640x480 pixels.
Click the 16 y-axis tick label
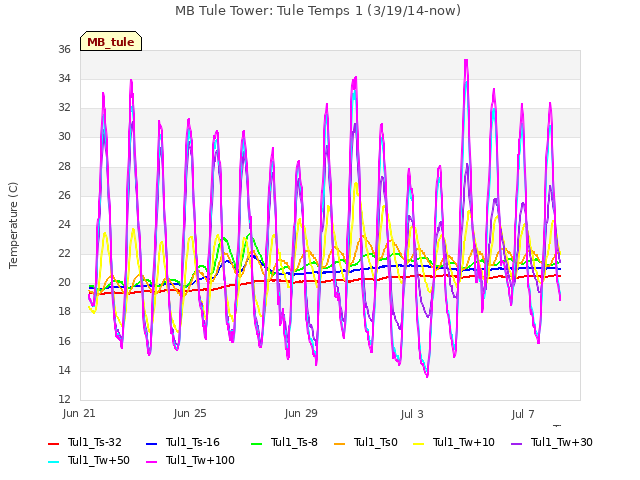(x=64, y=341)
